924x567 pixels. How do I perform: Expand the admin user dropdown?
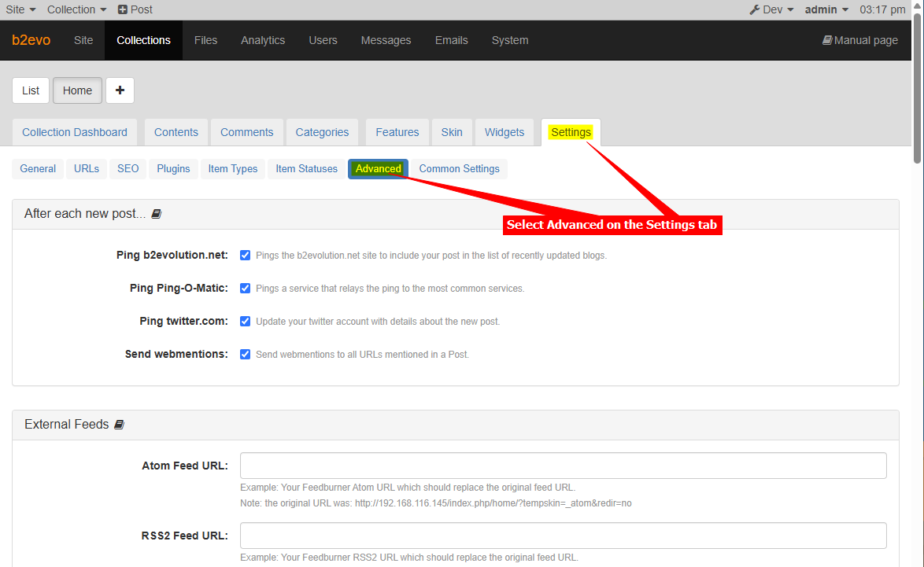[826, 9]
